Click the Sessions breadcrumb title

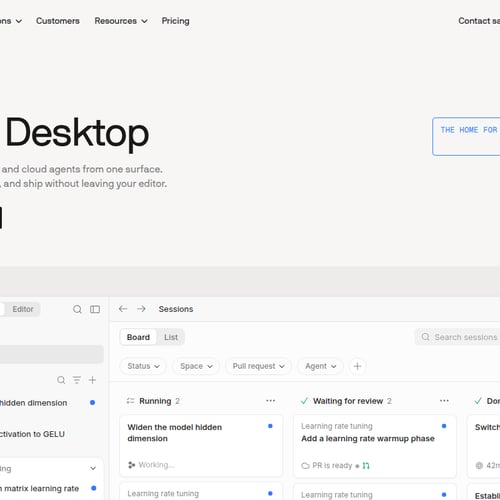point(176,309)
